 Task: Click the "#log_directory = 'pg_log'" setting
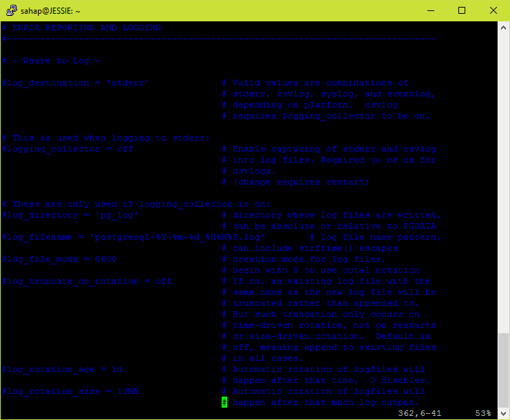point(70,215)
